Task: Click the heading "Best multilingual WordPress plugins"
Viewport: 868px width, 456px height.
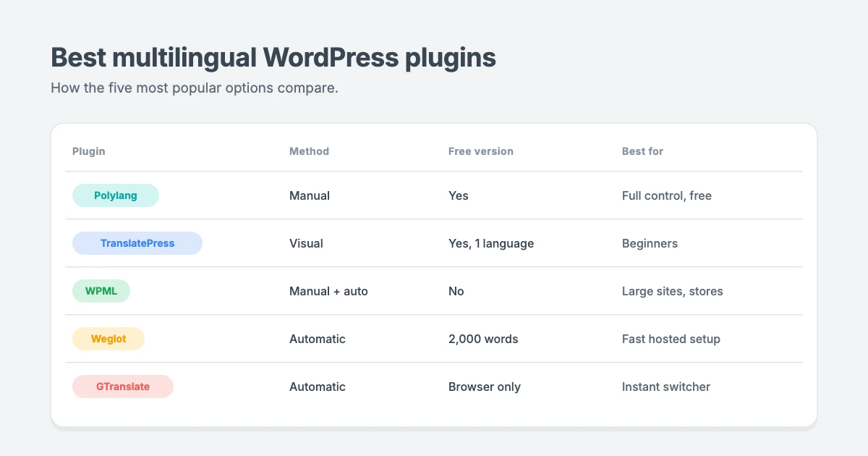Action: tap(273, 58)
